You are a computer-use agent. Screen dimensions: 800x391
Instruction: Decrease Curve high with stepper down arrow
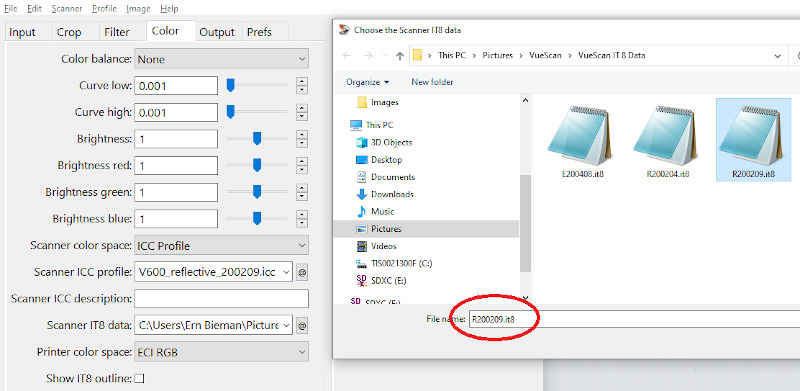(302, 116)
